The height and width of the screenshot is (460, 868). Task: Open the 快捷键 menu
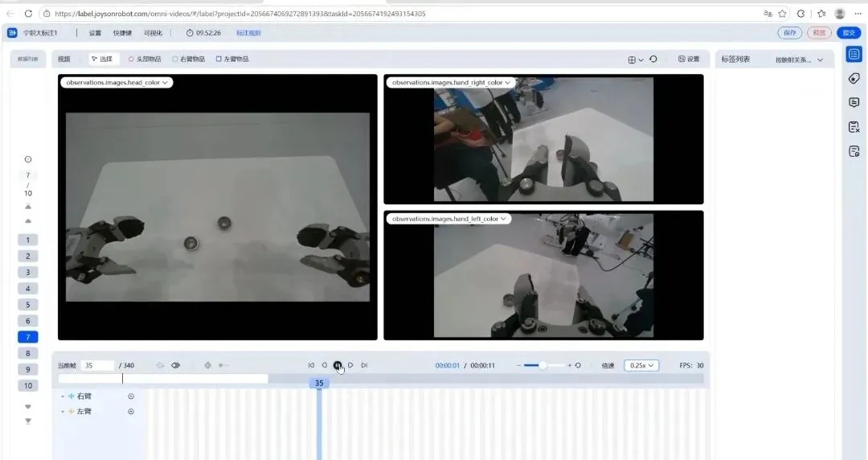coord(122,33)
